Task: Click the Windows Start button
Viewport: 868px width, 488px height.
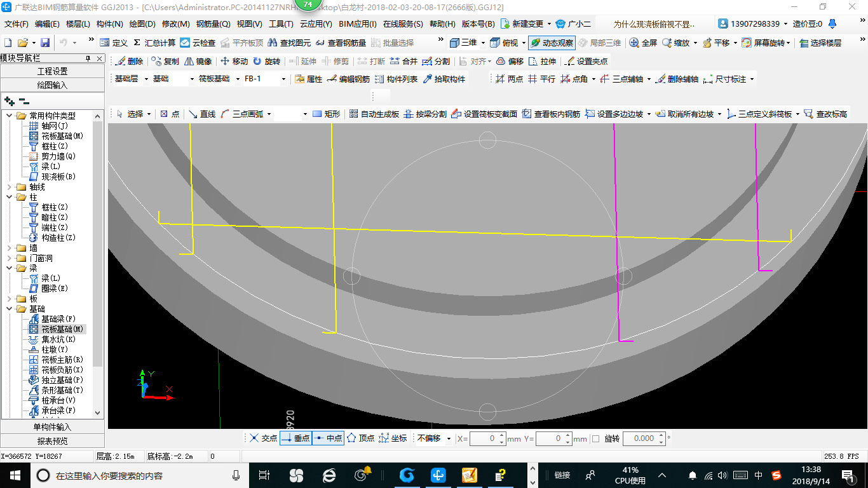Action: (15, 475)
